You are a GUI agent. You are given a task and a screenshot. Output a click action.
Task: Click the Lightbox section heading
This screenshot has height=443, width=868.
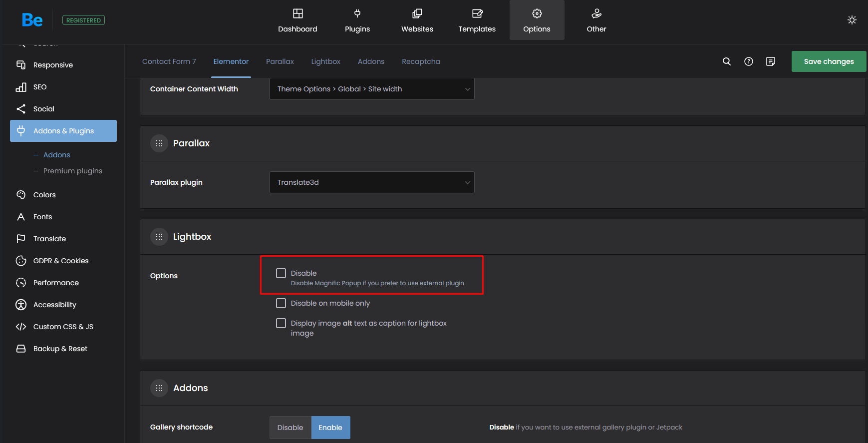click(192, 237)
